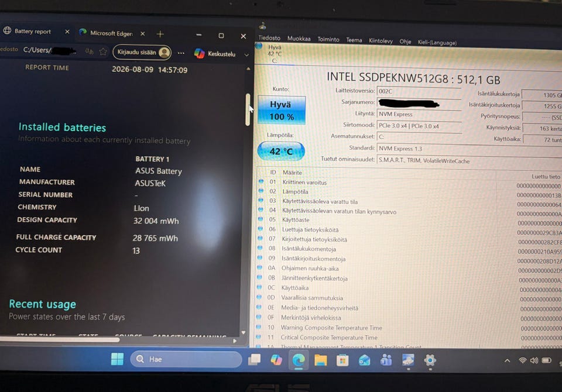Image resolution: width=562 pixels, height=392 pixels.
Task: Open Task View from the taskbar
Action: [255, 359]
